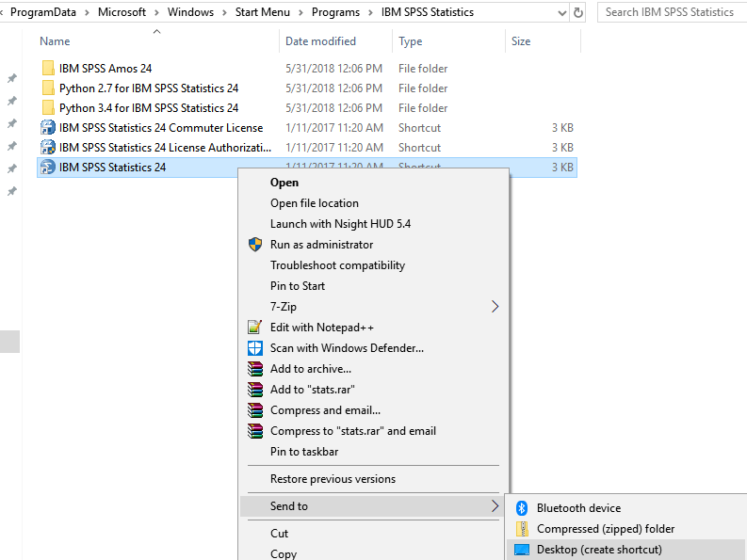Expand the chevron after Microsoft in breadcrumb

click(156, 13)
